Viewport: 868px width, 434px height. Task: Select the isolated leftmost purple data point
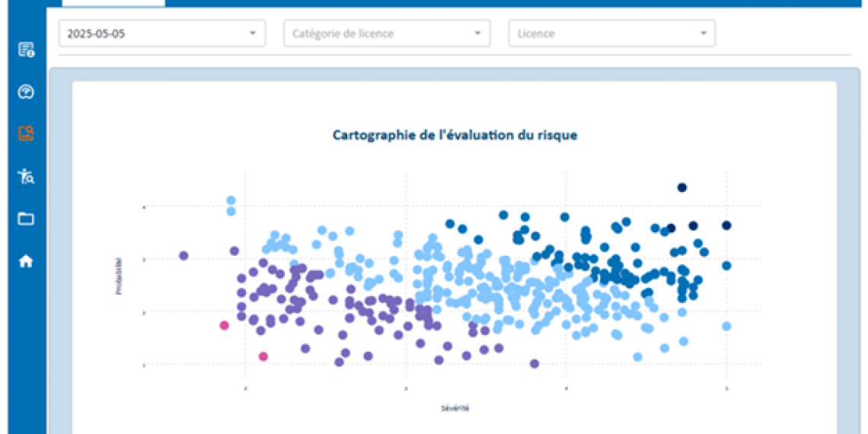183,255
